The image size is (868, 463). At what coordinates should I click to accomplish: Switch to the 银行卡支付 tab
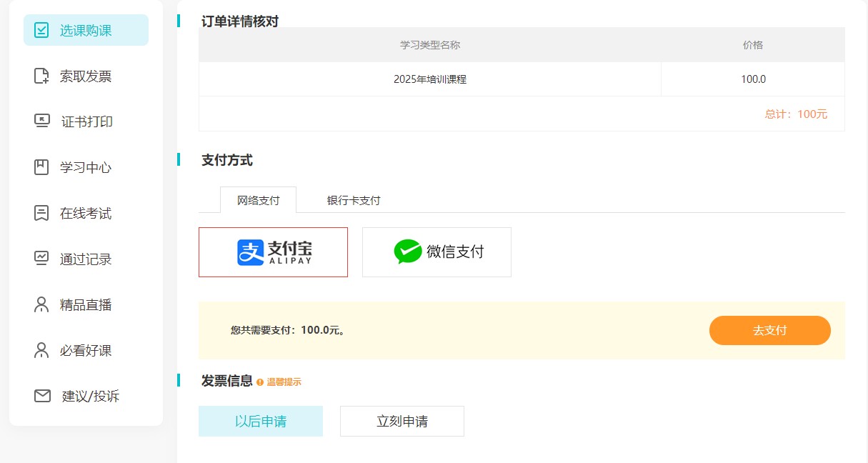354,201
